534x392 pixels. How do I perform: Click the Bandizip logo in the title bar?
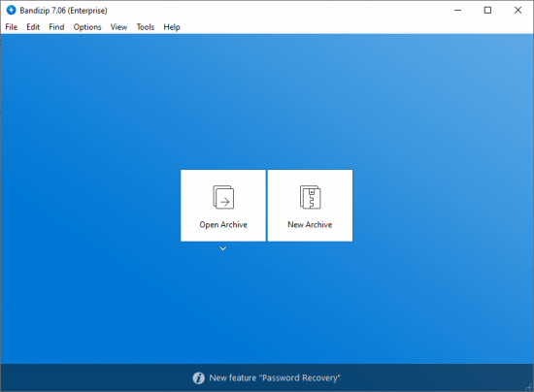point(11,11)
